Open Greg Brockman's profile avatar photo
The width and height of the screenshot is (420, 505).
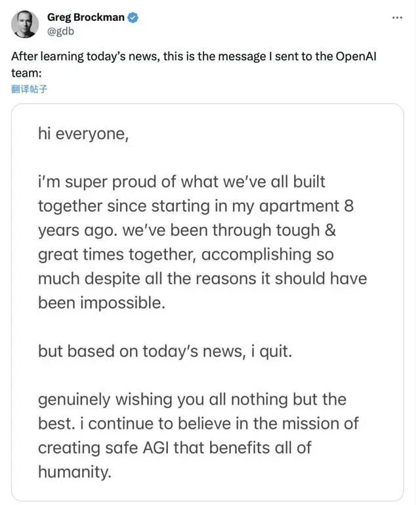[25, 24]
